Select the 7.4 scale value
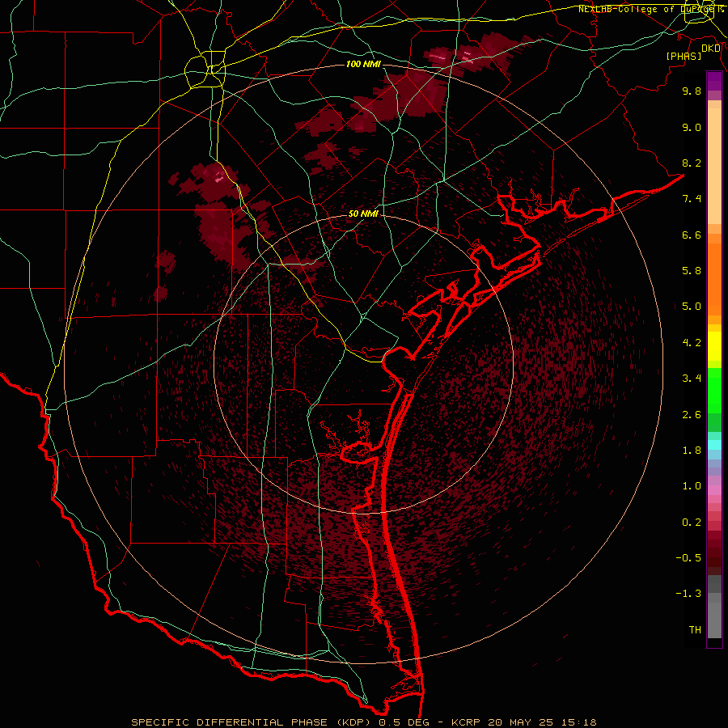The image size is (728, 728). tap(692, 199)
